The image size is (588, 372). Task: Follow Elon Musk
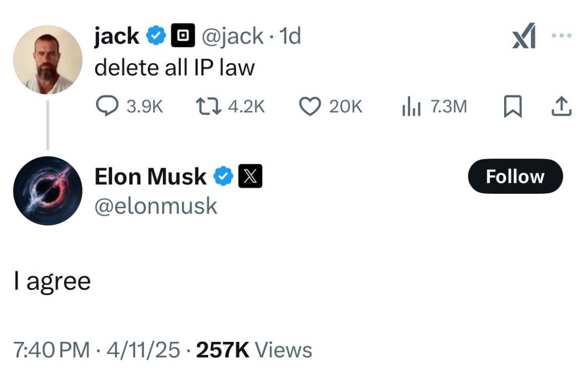tap(515, 176)
